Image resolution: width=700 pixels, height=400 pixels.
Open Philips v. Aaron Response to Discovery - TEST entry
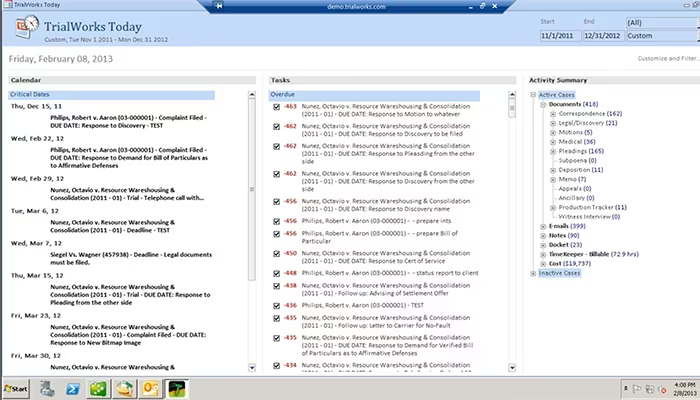(128, 121)
